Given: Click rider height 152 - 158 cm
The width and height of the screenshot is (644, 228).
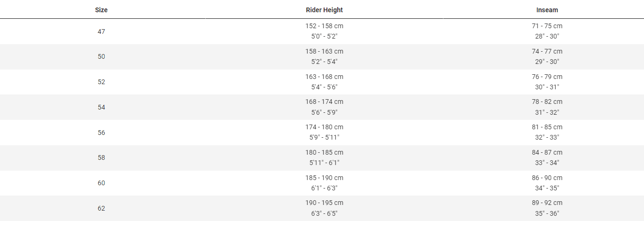Looking at the screenshot, I should click(324, 26).
